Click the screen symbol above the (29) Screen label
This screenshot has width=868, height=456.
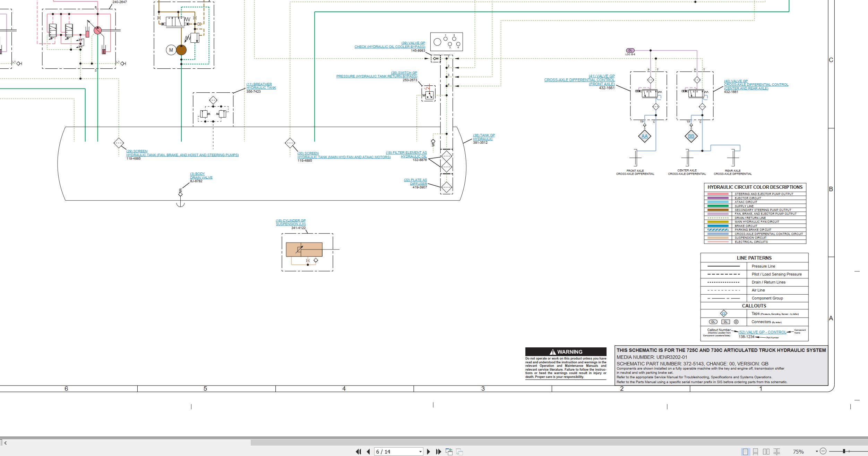pyautogui.click(x=119, y=143)
